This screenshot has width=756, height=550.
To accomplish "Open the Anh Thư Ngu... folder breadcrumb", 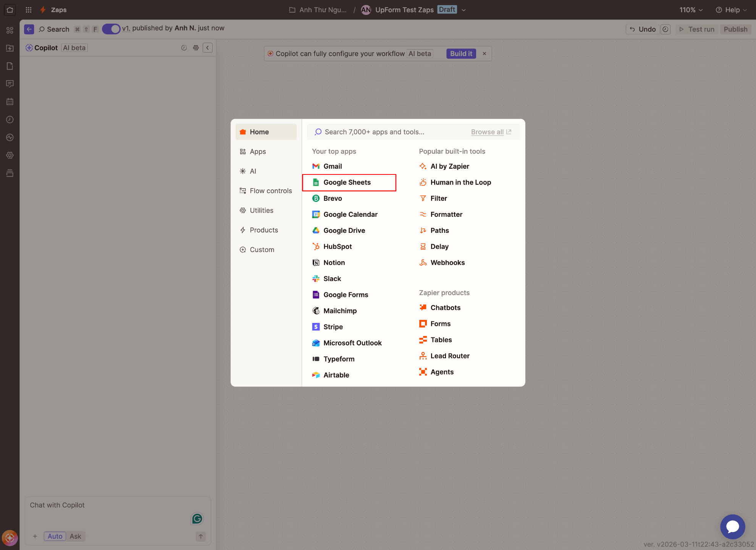I will (318, 10).
